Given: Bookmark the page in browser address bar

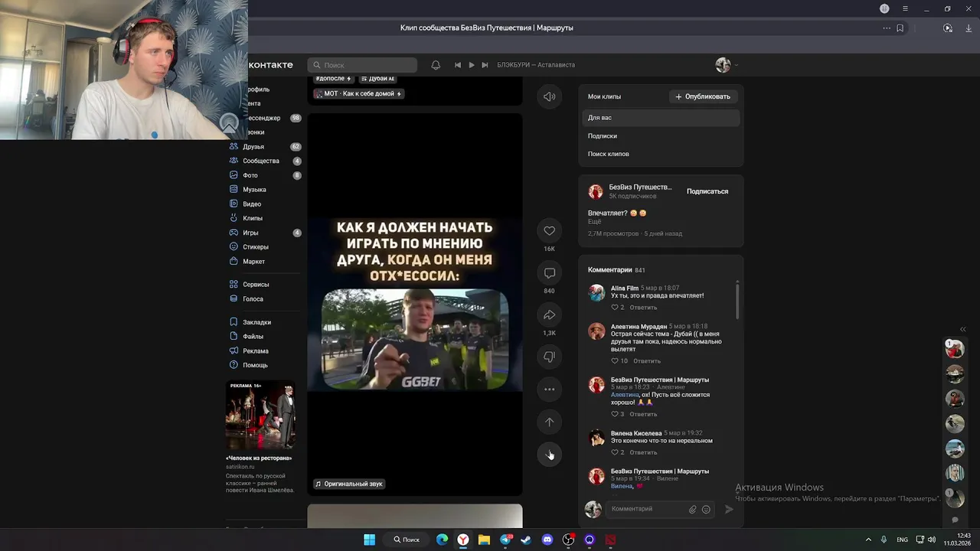Looking at the screenshot, I should pyautogui.click(x=900, y=28).
